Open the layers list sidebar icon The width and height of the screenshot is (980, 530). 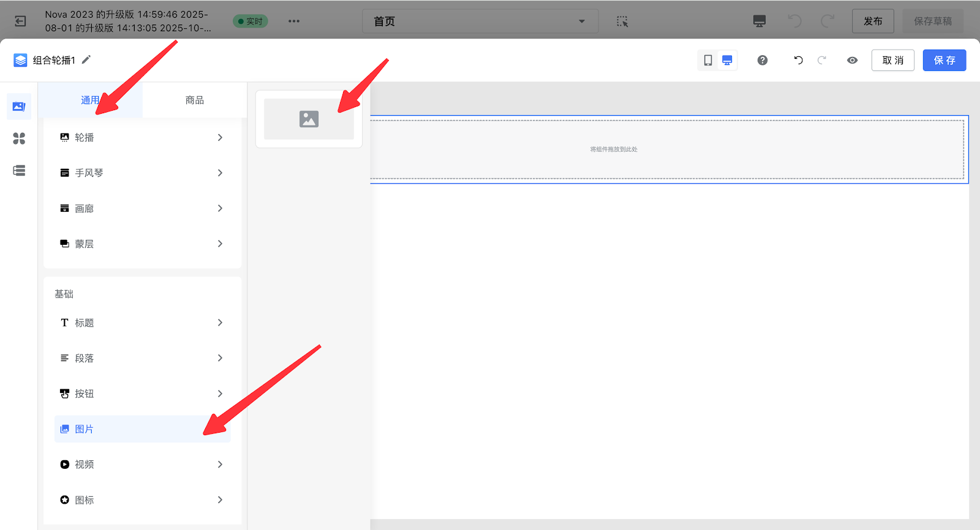tap(19, 171)
